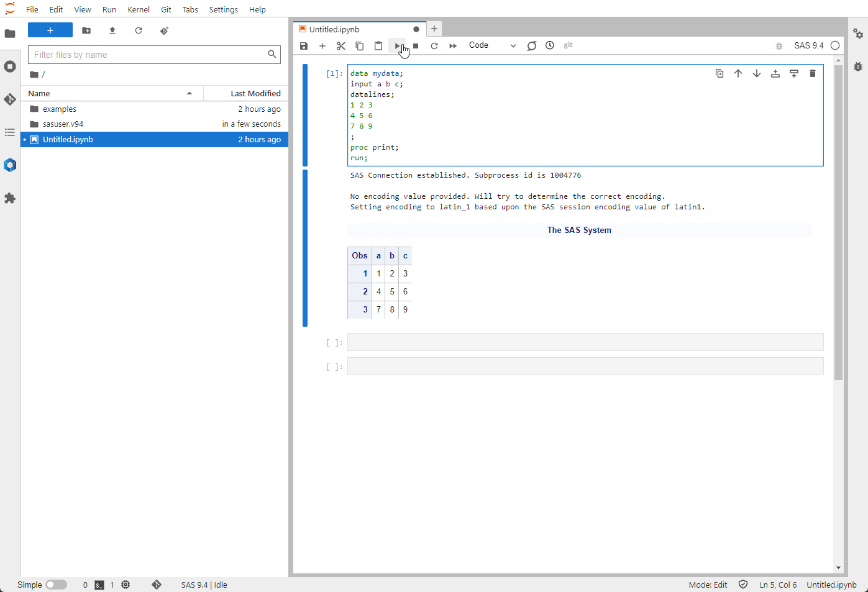
Task: Click the git label in notebook toolbar
Action: tap(568, 45)
